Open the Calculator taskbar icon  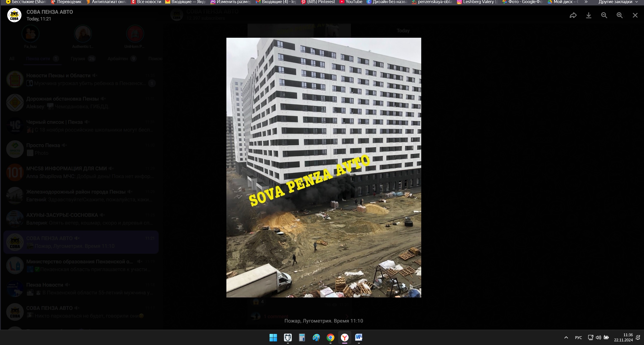[x=302, y=338]
